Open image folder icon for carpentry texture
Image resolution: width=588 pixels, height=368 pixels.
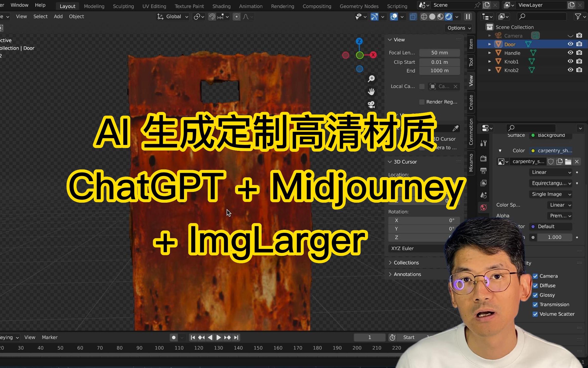[568, 162]
